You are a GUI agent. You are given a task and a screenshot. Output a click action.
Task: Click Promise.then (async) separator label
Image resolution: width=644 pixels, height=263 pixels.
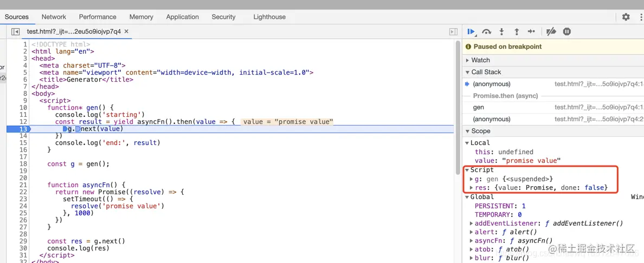pos(506,96)
